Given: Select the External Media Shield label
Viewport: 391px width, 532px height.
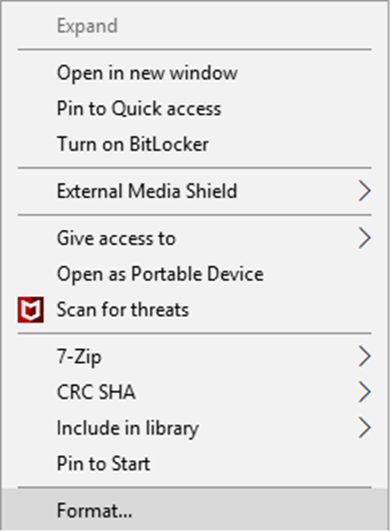Looking at the screenshot, I should point(147,191).
